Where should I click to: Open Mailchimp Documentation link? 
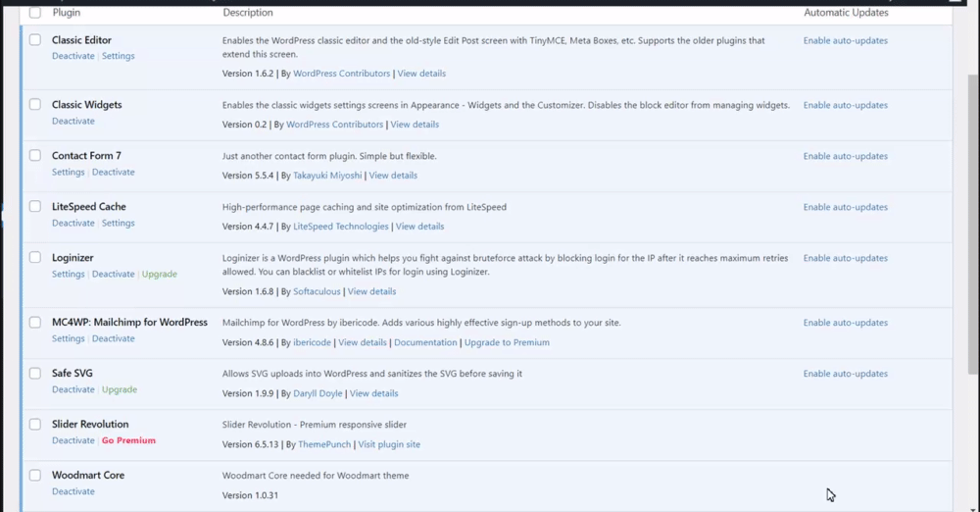coord(425,342)
